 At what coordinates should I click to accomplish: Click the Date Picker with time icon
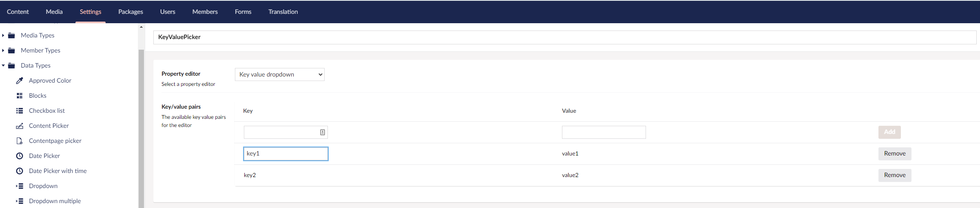[x=20, y=171]
